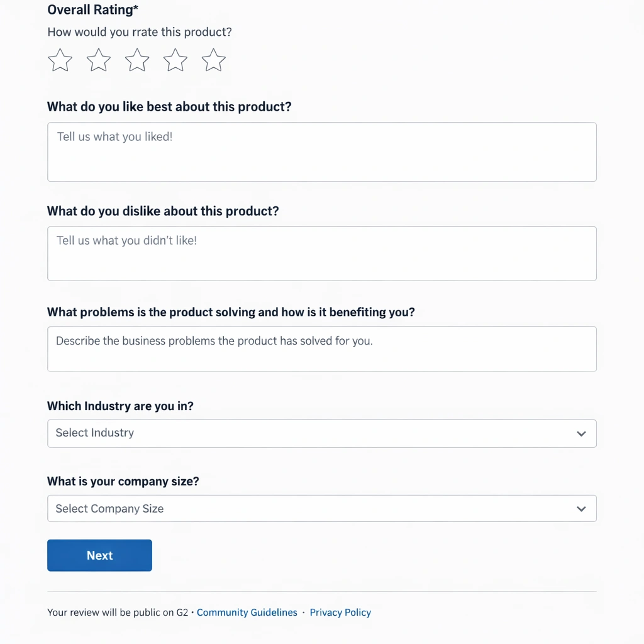
Task: Focus the "Tell us what you liked!" field
Action: click(x=321, y=152)
